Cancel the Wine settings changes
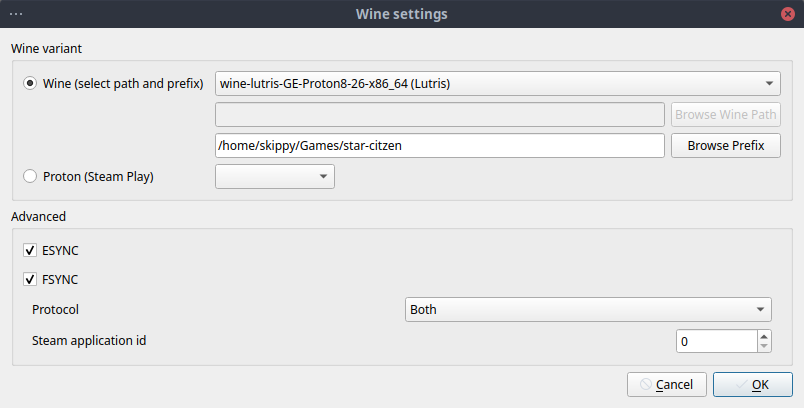Image resolution: width=804 pixels, height=408 pixels. [667, 384]
